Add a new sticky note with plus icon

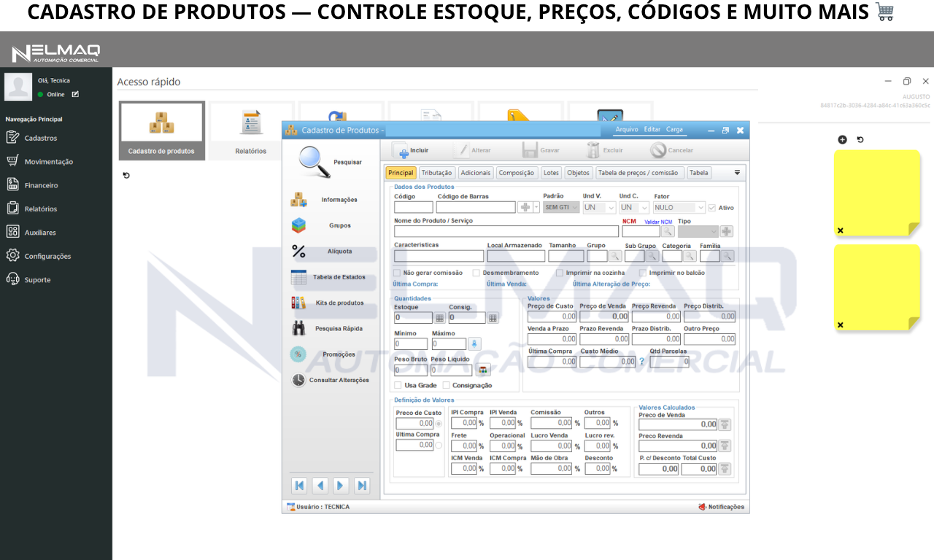click(842, 139)
